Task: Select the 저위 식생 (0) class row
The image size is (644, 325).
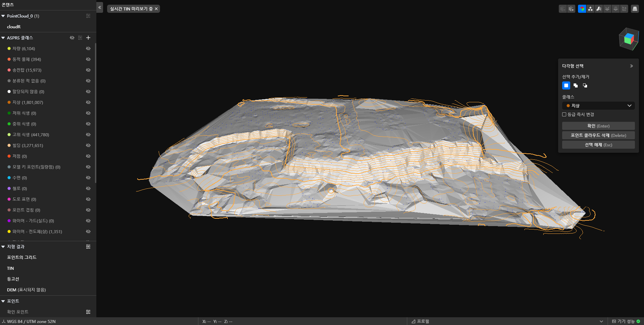Action: pos(47,113)
